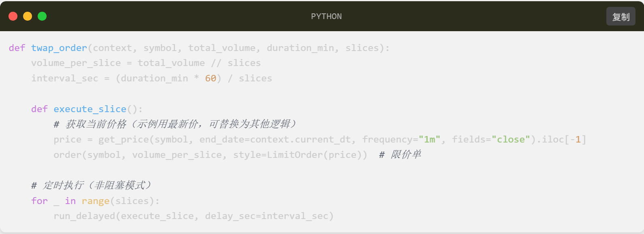
Task: Click the context parameter in function signature
Action: [x=113, y=48]
